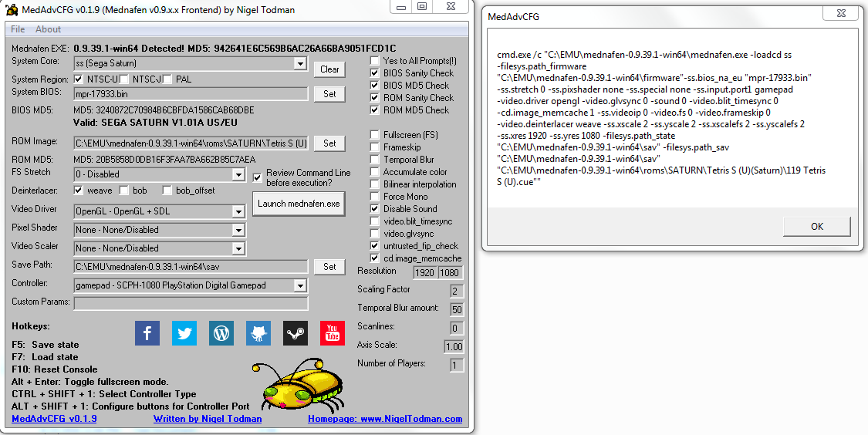Enable Fullscreen (FS) checkbox

(375, 134)
